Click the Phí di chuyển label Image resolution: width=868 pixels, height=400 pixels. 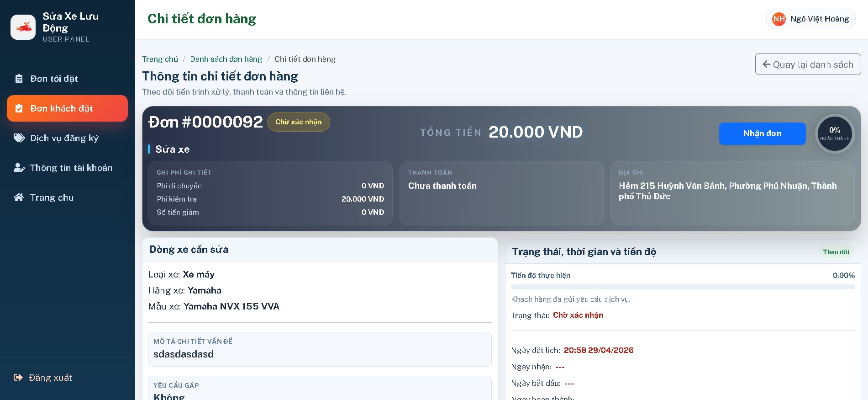179,186
